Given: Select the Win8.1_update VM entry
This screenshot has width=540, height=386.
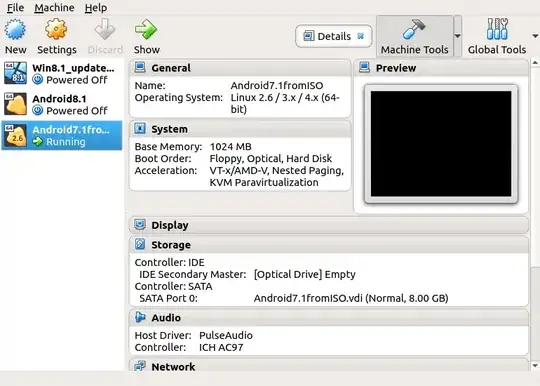Looking at the screenshot, I should pos(62,74).
